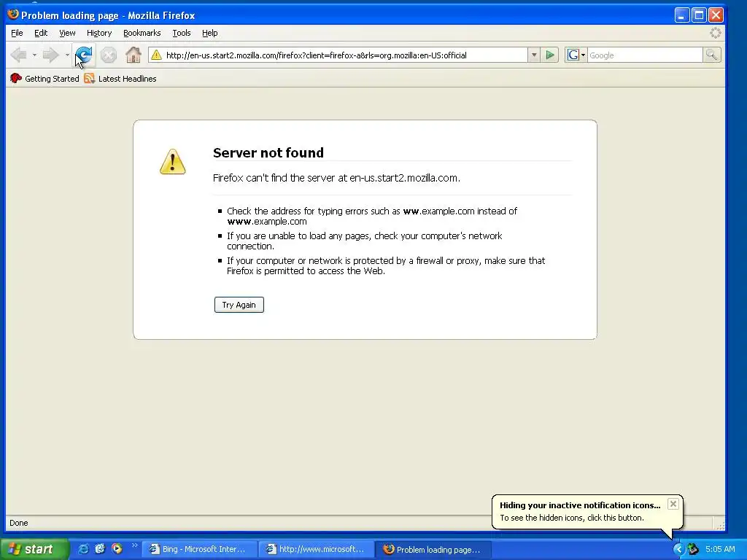The image size is (747, 560).
Task: Click the system tray network icon
Action: (x=693, y=550)
